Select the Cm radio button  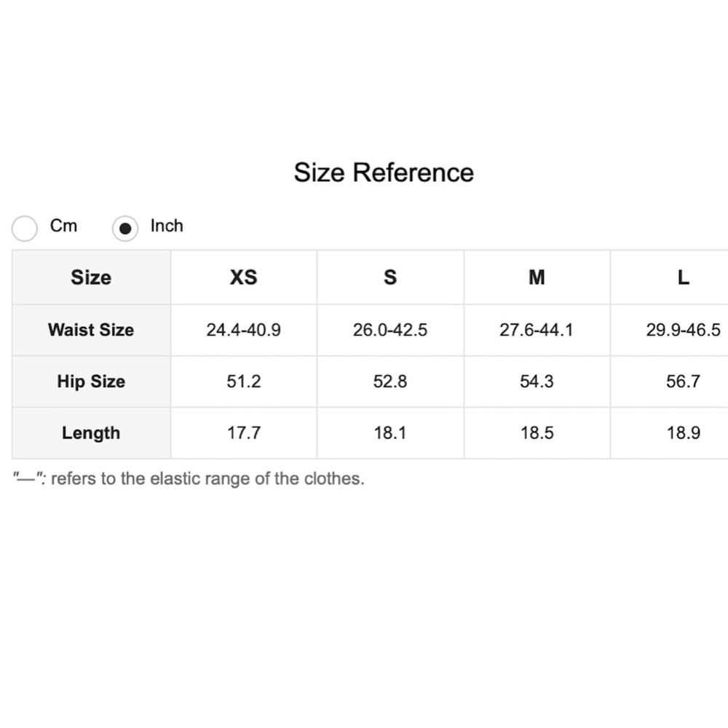25,229
